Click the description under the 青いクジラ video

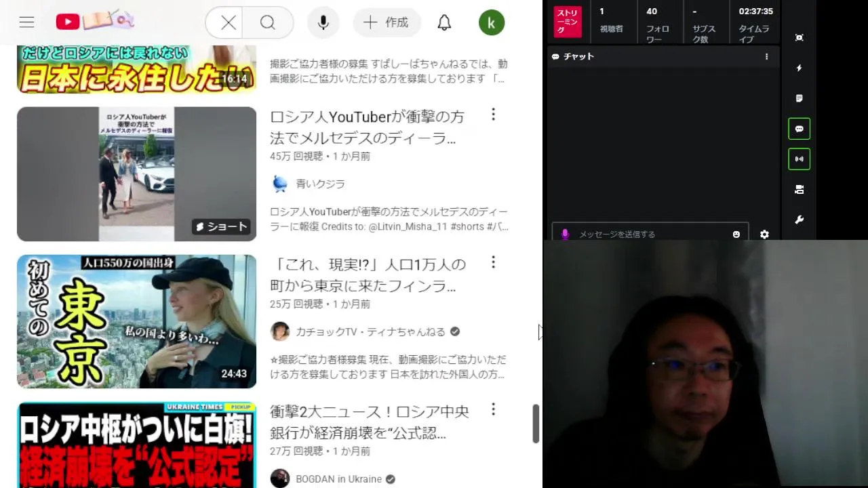(x=389, y=220)
